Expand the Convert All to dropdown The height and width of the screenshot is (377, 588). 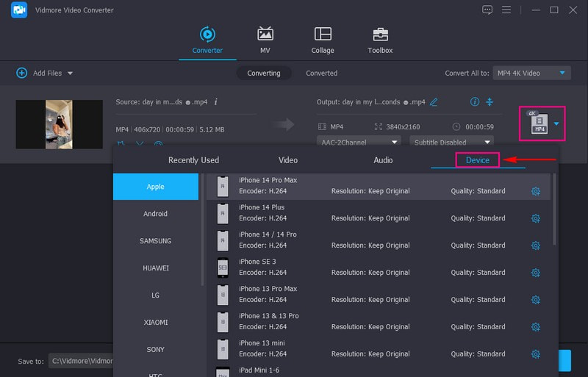pyautogui.click(x=532, y=73)
